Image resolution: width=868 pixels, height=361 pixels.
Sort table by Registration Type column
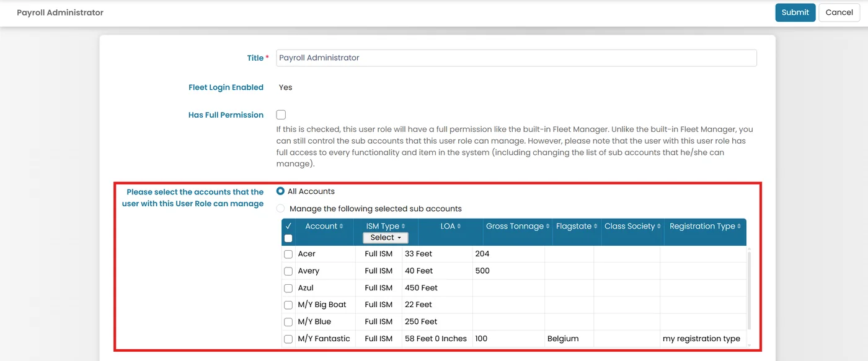(x=706, y=226)
